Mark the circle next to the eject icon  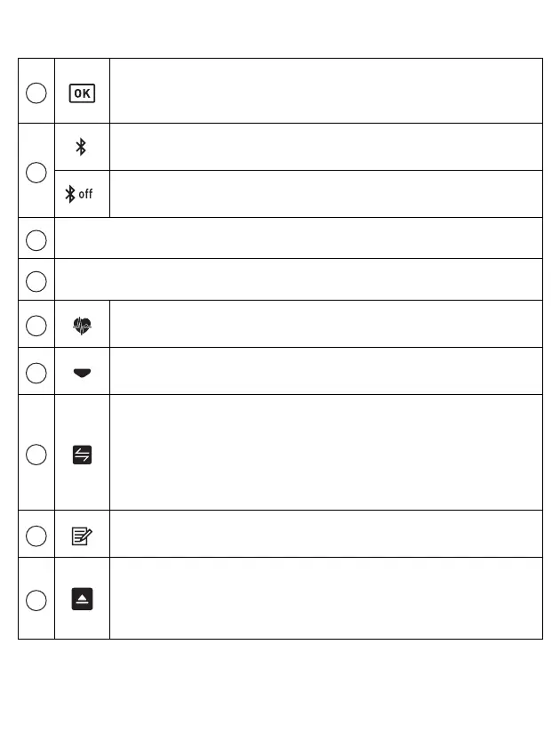pyautogui.click(x=36, y=600)
